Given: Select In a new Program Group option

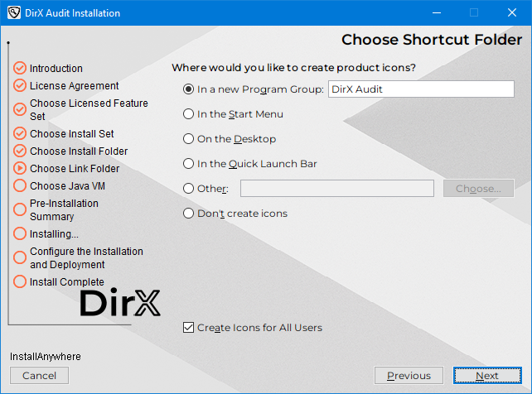Looking at the screenshot, I should tap(189, 89).
